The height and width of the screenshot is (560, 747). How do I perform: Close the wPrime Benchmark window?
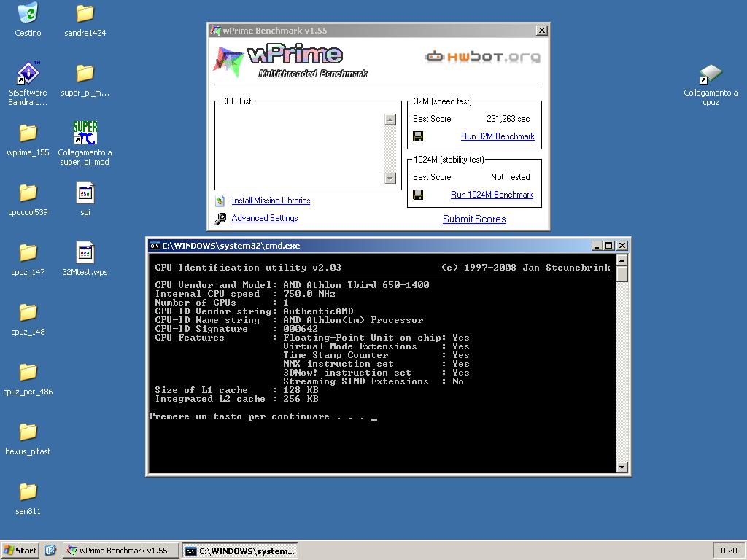click(x=542, y=31)
